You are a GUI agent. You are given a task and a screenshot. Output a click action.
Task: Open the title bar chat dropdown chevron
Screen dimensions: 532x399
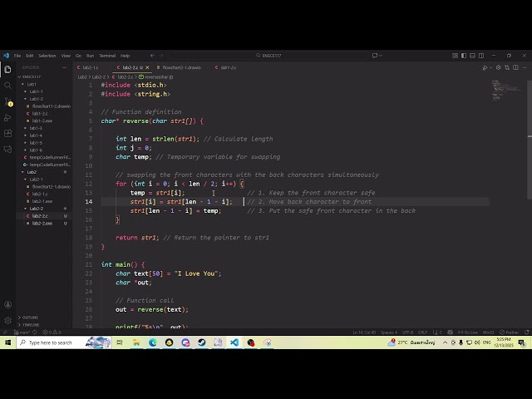pos(381,56)
